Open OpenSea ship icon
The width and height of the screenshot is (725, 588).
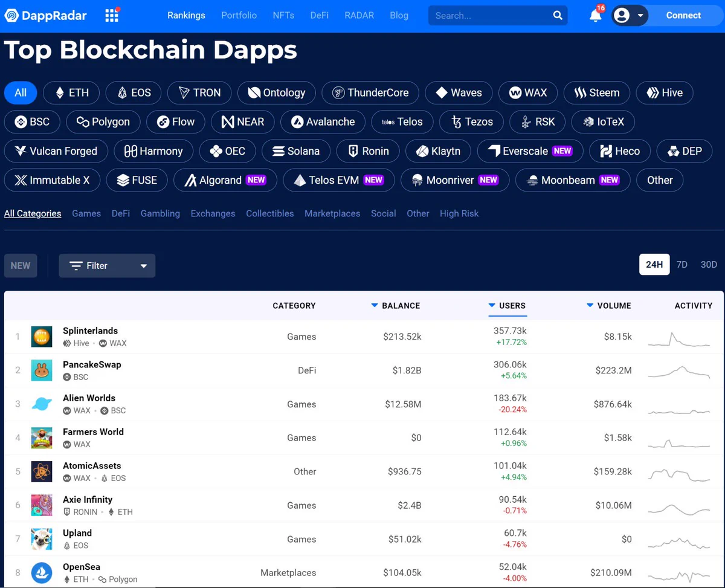(x=42, y=573)
